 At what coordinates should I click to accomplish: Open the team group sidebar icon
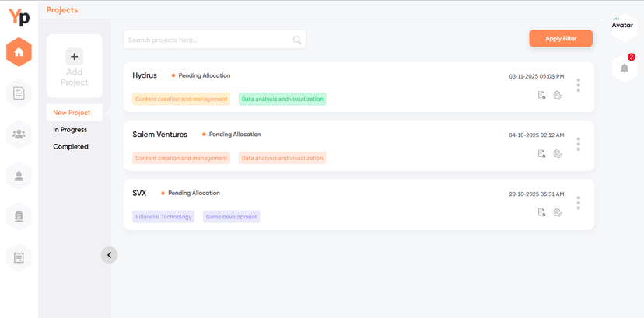point(19,134)
